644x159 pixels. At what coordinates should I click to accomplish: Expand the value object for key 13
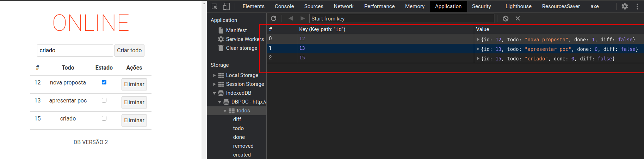pos(478,49)
